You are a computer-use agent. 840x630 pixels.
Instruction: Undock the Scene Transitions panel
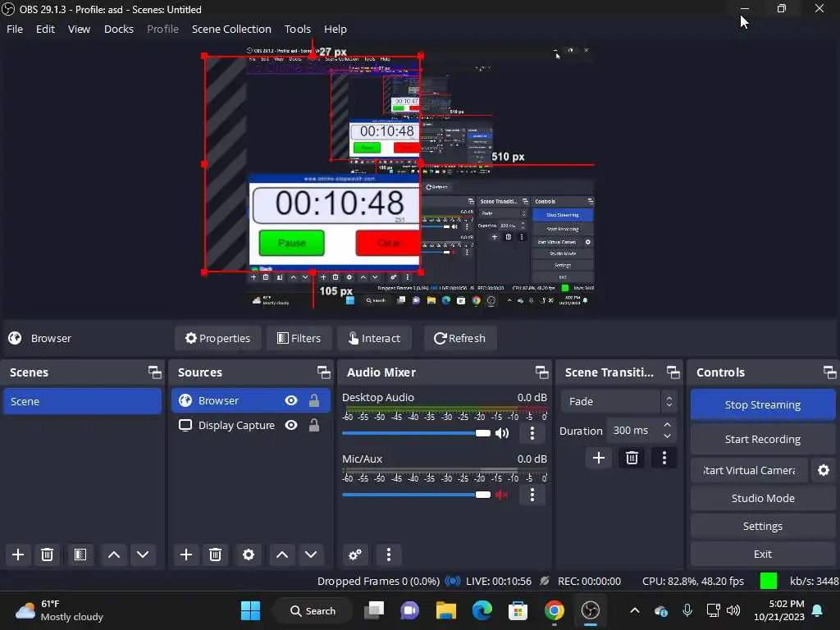(673, 372)
